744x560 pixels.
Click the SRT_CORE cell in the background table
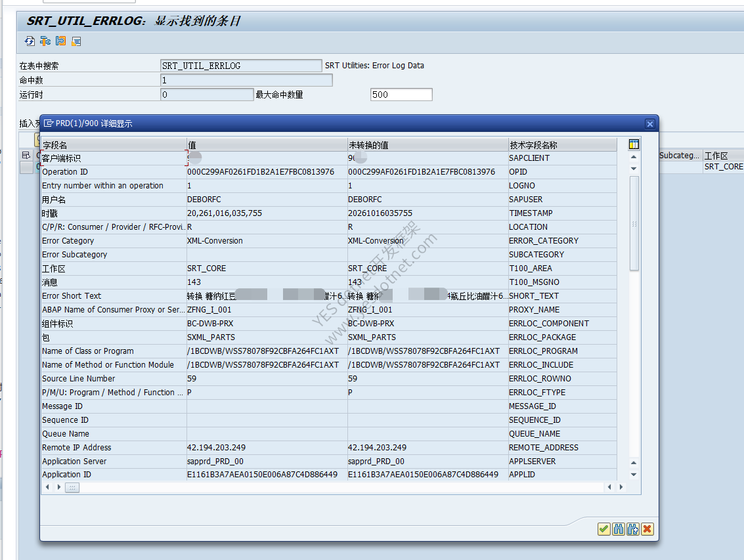[x=724, y=167]
